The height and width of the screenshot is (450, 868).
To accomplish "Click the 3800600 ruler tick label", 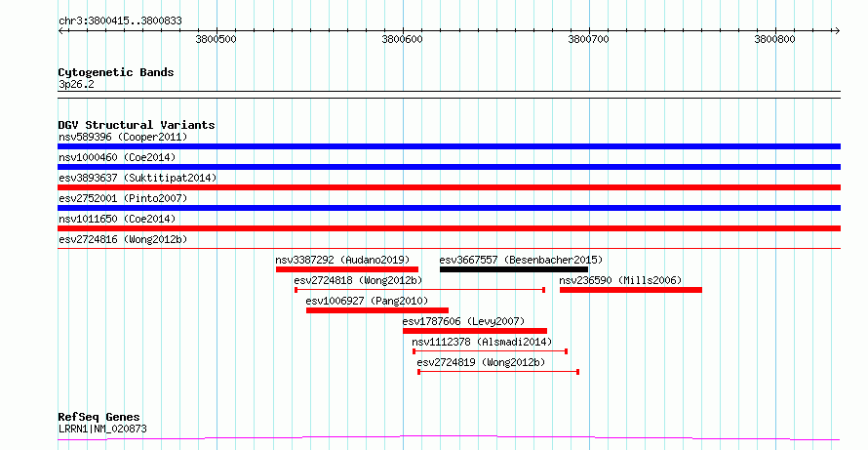I will coord(403,39).
